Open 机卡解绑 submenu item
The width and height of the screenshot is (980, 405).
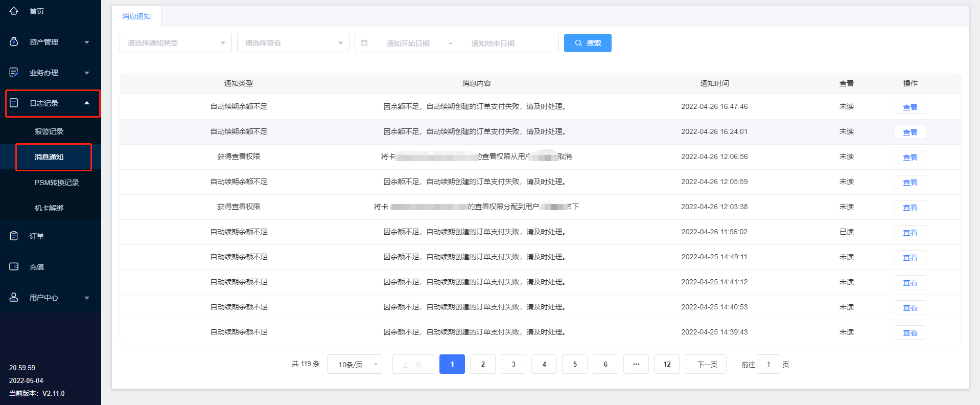[x=49, y=208]
